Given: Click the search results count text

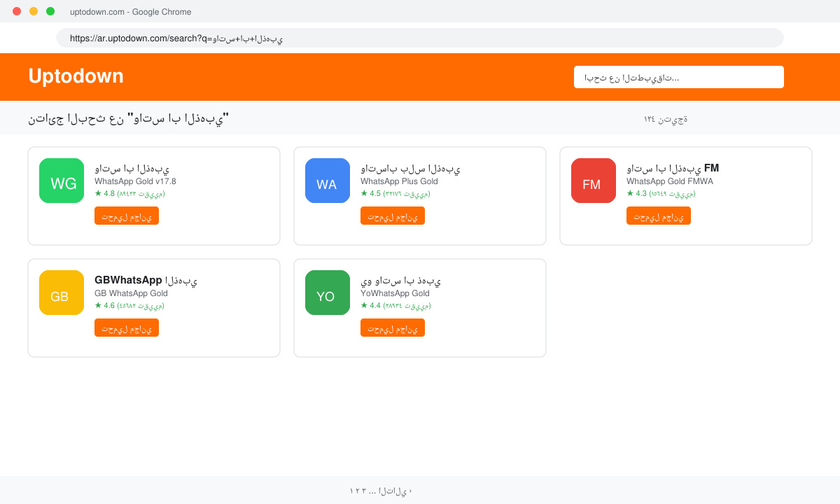Looking at the screenshot, I should pos(666,119).
